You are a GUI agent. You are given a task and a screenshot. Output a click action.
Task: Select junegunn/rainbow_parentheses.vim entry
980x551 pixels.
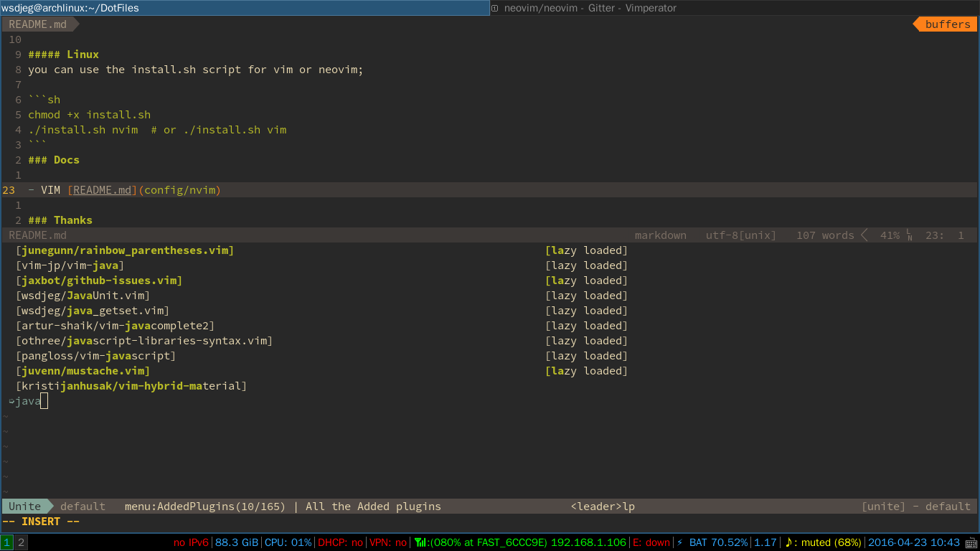(125, 250)
